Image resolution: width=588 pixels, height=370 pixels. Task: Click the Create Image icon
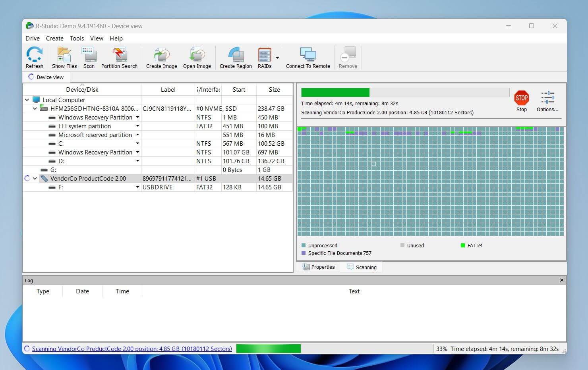pos(161,57)
